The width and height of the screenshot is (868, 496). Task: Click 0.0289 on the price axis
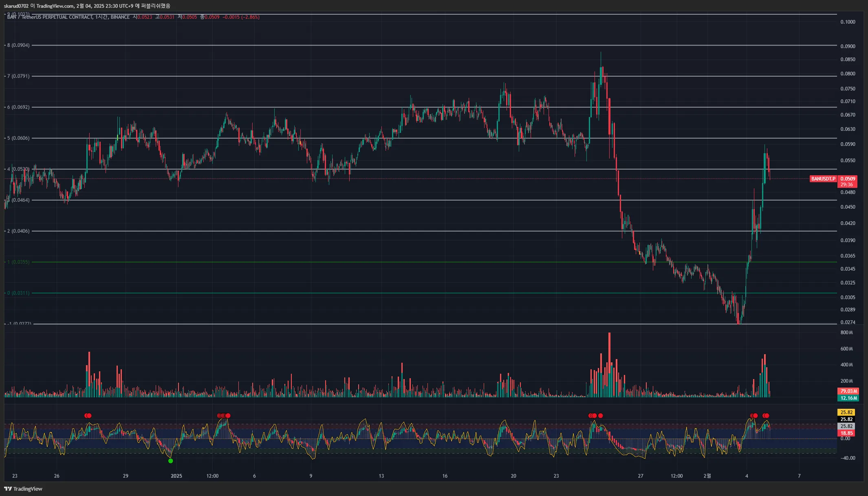(x=848, y=310)
